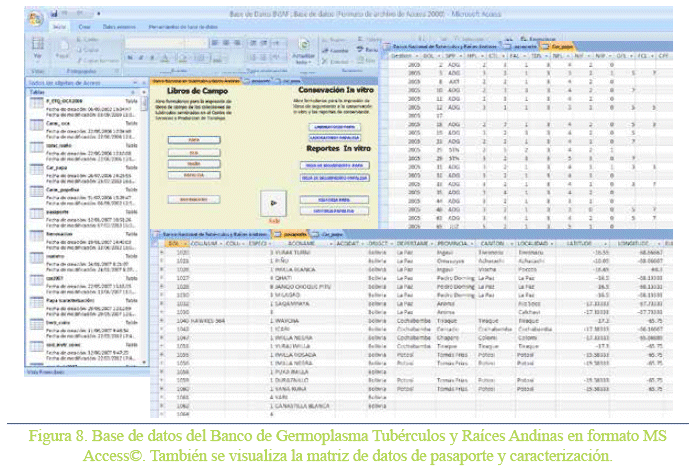Open 'Todos los objetos de Access' dropdown

pos(136,81)
